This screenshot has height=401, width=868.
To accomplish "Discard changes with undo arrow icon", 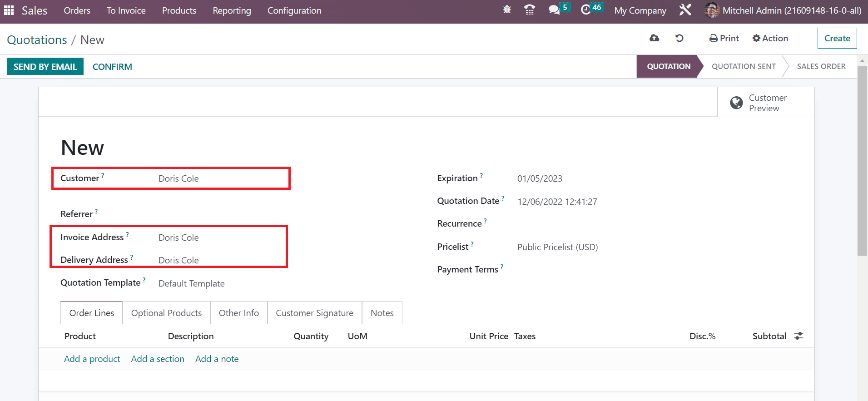I will coord(680,38).
